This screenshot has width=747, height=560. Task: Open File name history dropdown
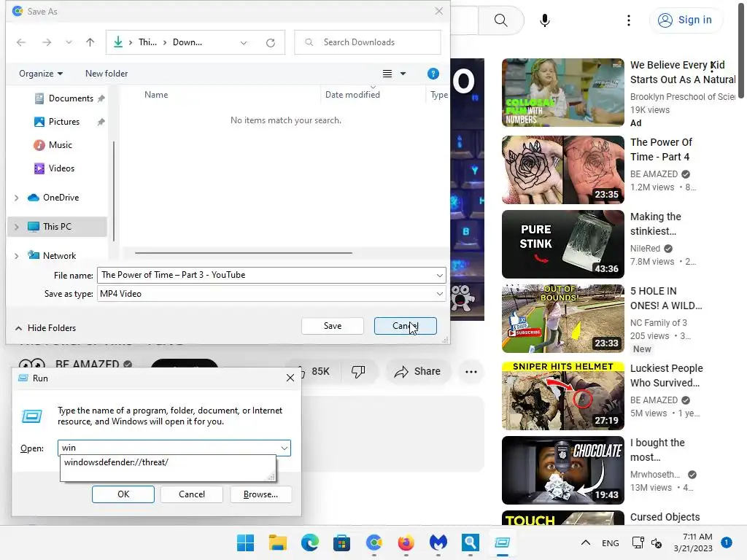coord(440,275)
